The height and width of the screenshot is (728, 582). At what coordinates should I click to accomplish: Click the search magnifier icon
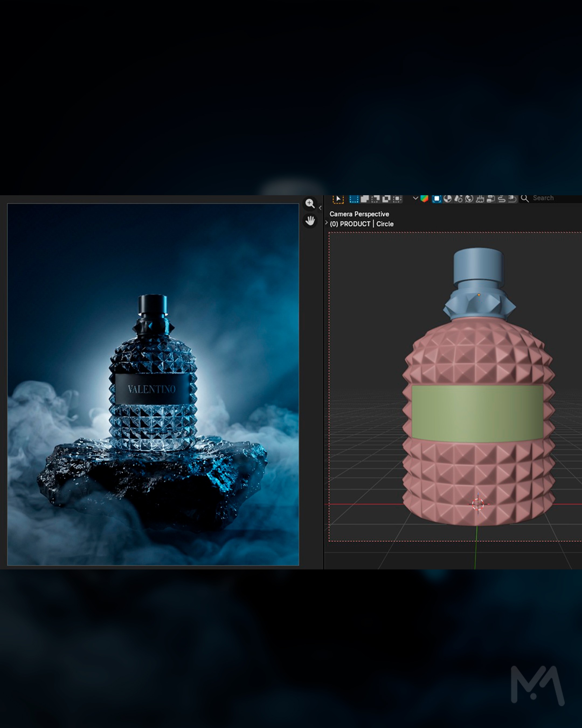point(525,198)
